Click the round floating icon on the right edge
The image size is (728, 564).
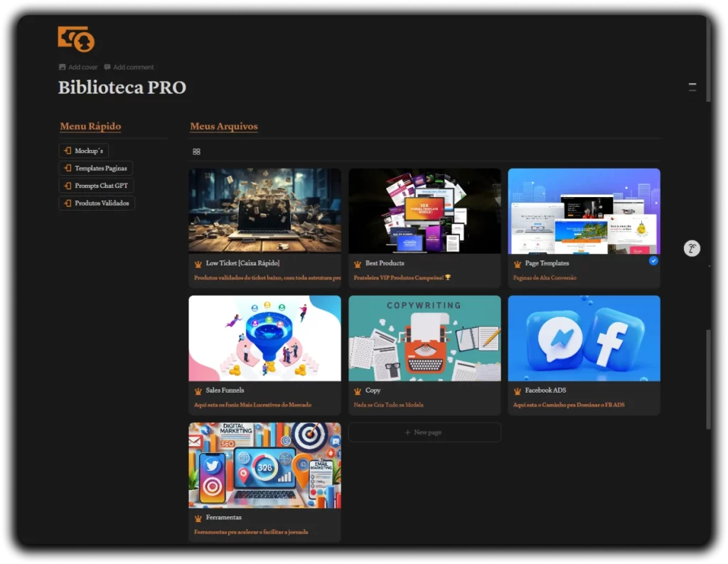[x=692, y=248]
